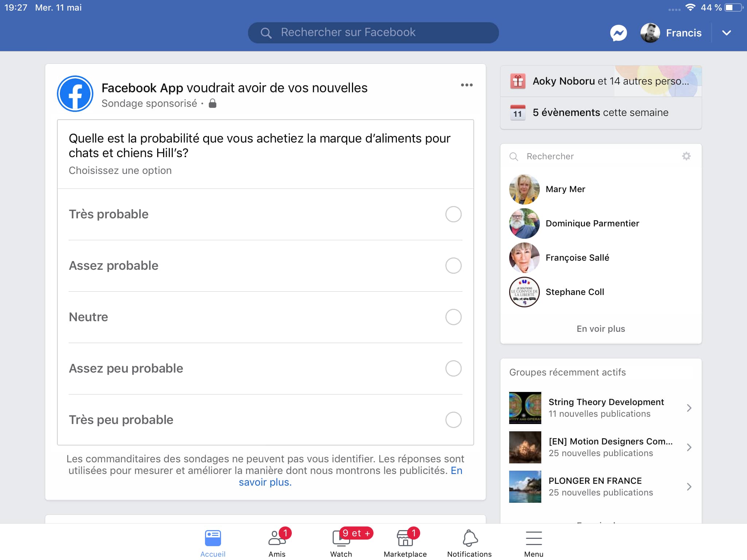Open contacts settings gear icon
747x560 pixels.
686,156
